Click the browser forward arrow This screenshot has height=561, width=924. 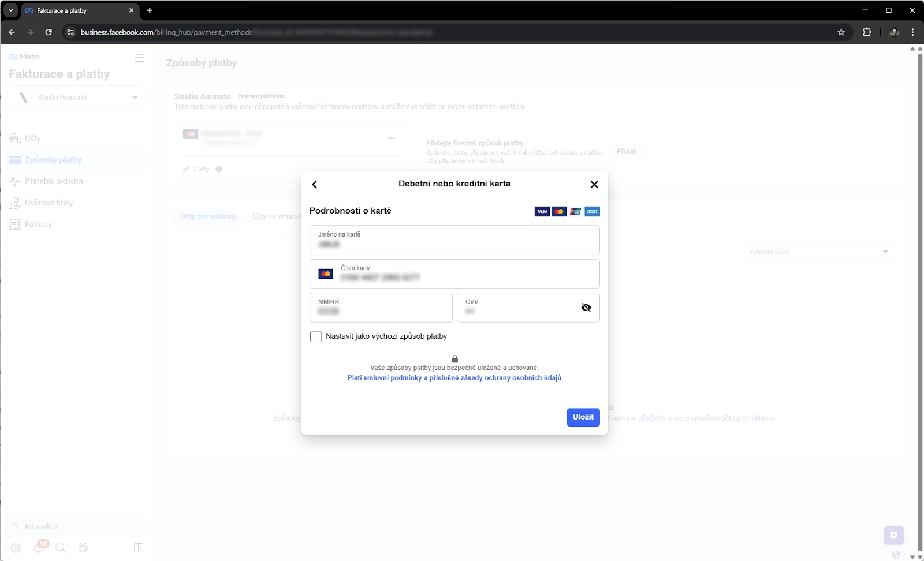pyautogui.click(x=30, y=32)
